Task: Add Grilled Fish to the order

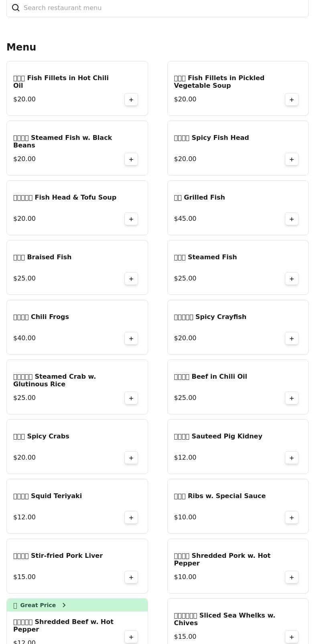Action: pyautogui.click(x=292, y=219)
